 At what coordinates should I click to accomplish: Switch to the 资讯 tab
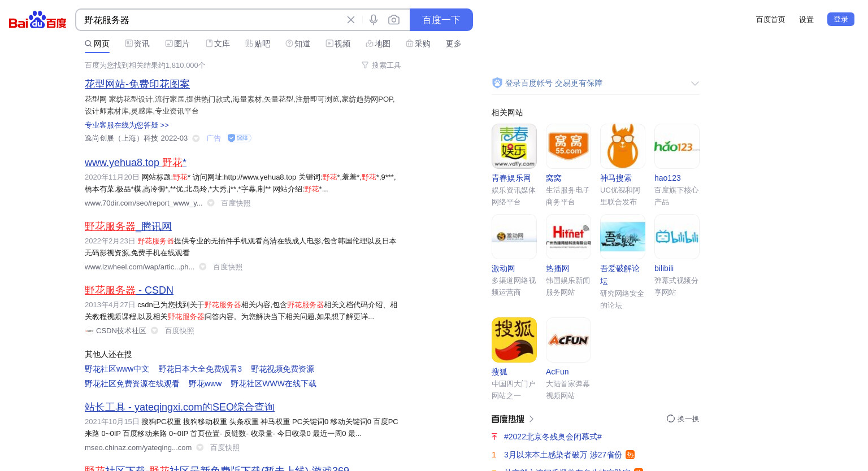click(x=137, y=43)
